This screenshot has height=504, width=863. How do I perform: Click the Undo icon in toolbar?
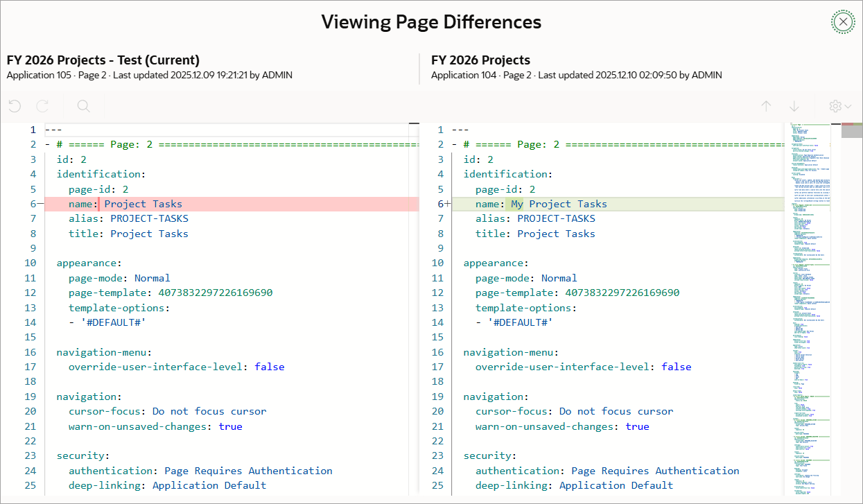pos(15,106)
